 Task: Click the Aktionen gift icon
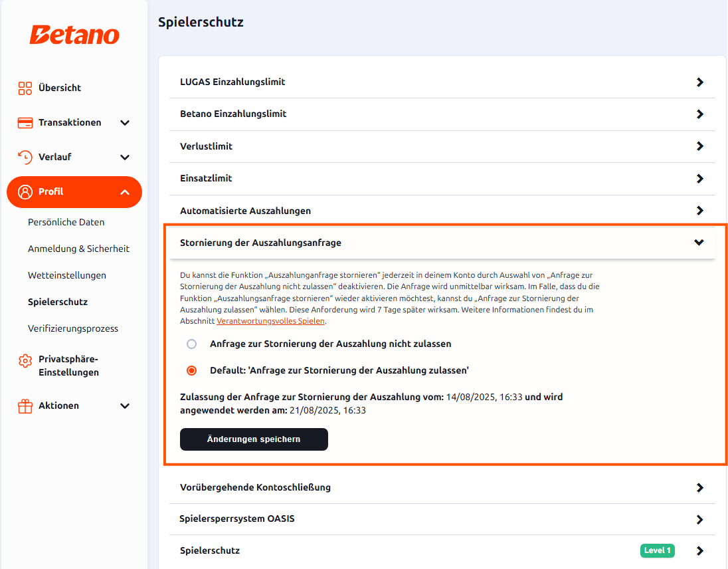pyautogui.click(x=25, y=406)
